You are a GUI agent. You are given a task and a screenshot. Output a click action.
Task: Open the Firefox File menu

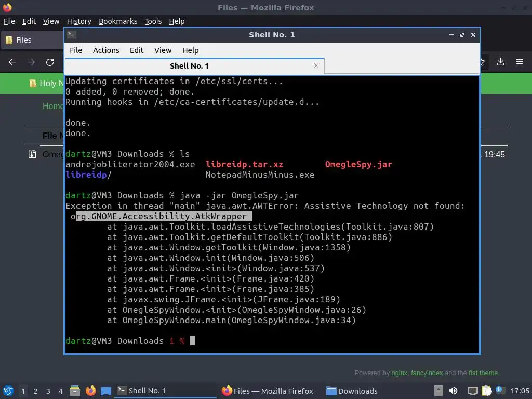[x=9, y=21]
